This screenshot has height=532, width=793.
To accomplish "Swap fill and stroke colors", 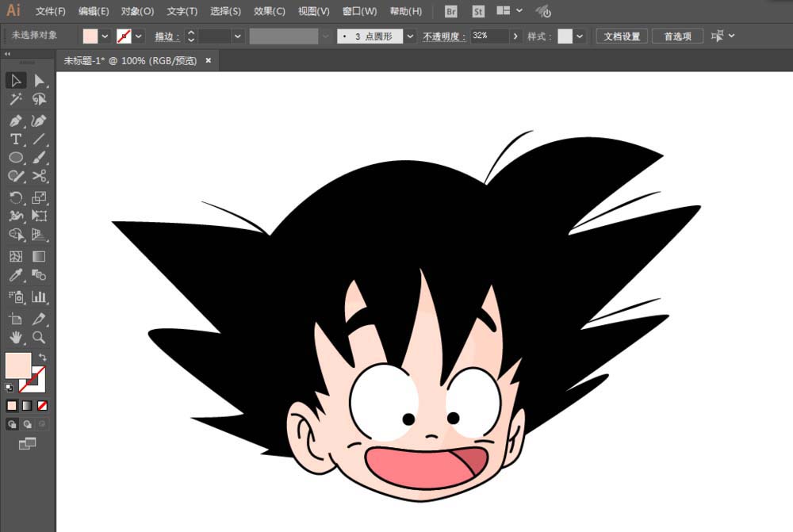I will (43, 357).
